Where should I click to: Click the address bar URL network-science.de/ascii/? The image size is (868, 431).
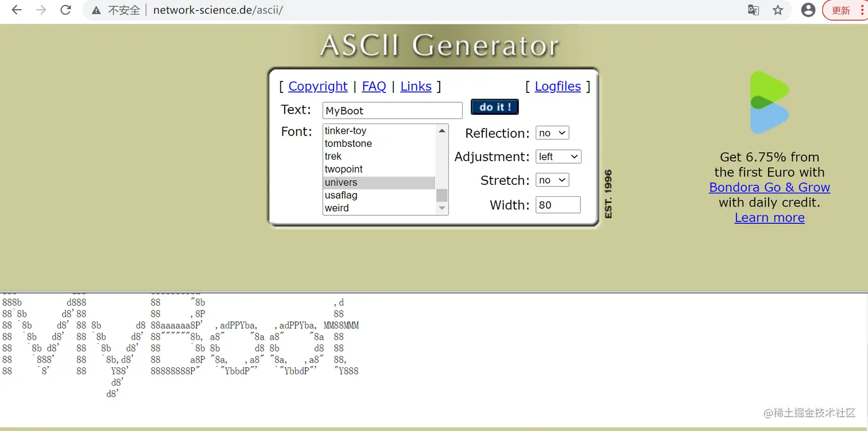(x=218, y=10)
